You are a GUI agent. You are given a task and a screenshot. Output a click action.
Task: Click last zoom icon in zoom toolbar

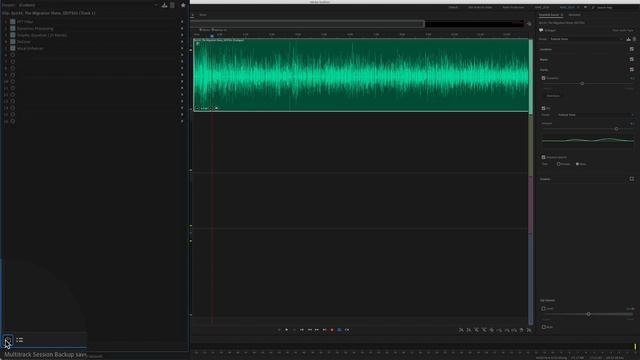point(529,330)
